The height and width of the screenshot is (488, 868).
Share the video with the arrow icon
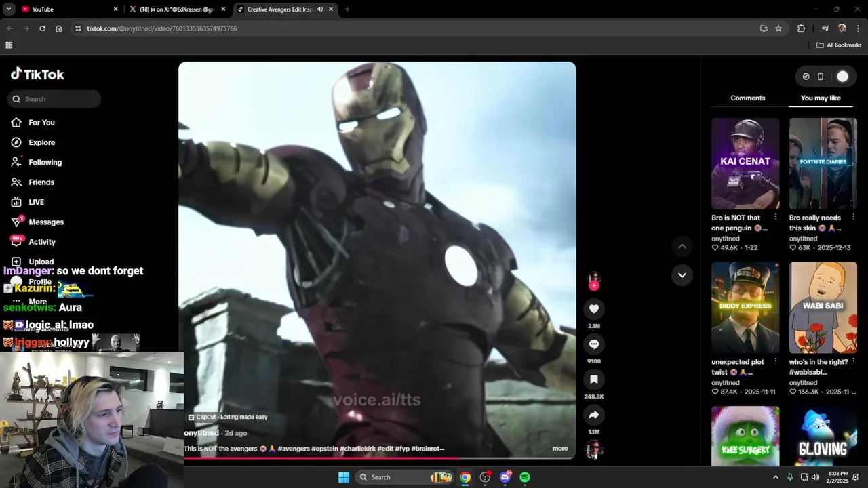[593, 415]
